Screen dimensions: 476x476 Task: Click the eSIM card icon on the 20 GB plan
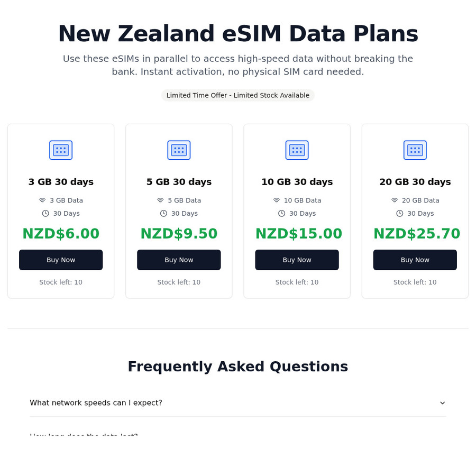pyautogui.click(x=415, y=150)
